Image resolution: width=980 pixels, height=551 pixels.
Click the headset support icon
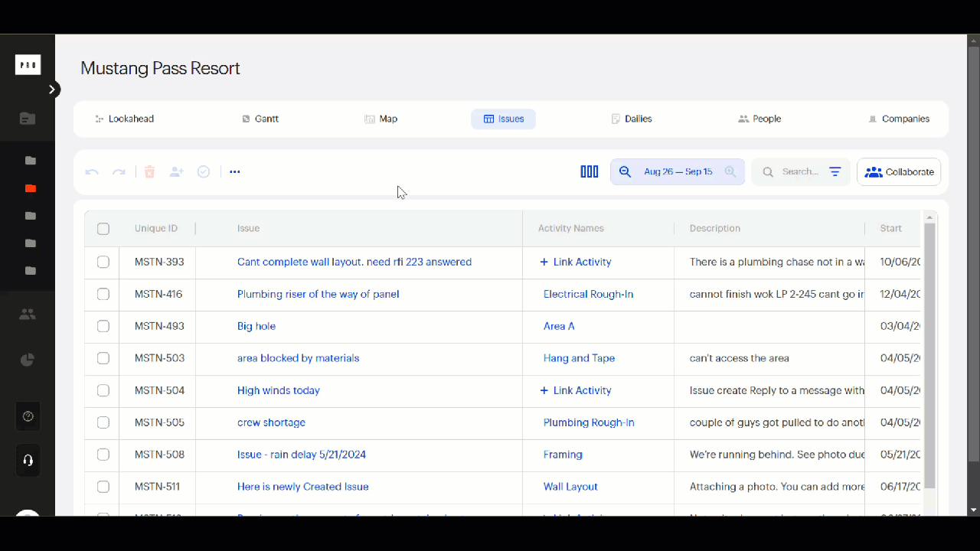point(28,461)
